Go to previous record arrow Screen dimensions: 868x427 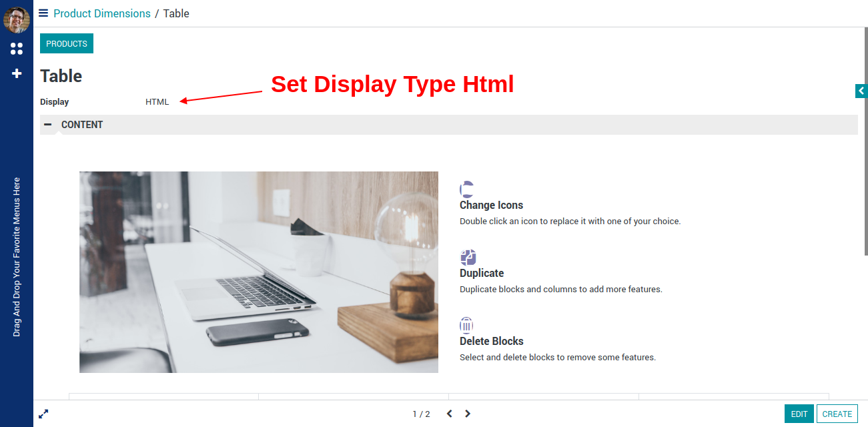coord(449,414)
